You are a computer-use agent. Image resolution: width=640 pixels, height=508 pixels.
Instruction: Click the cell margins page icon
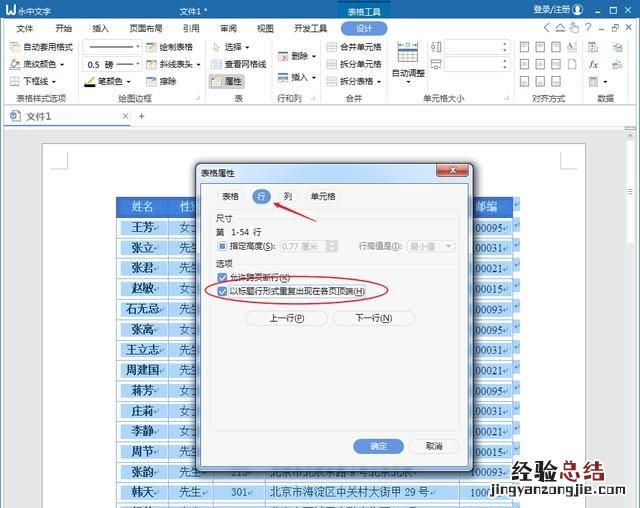tap(572, 64)
